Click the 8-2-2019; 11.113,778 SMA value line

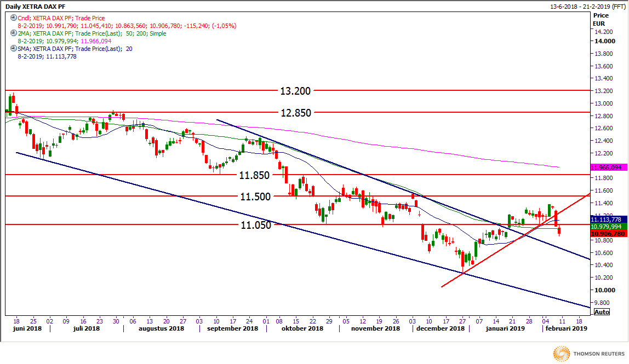pyautogui.click(x=47, y=56)
